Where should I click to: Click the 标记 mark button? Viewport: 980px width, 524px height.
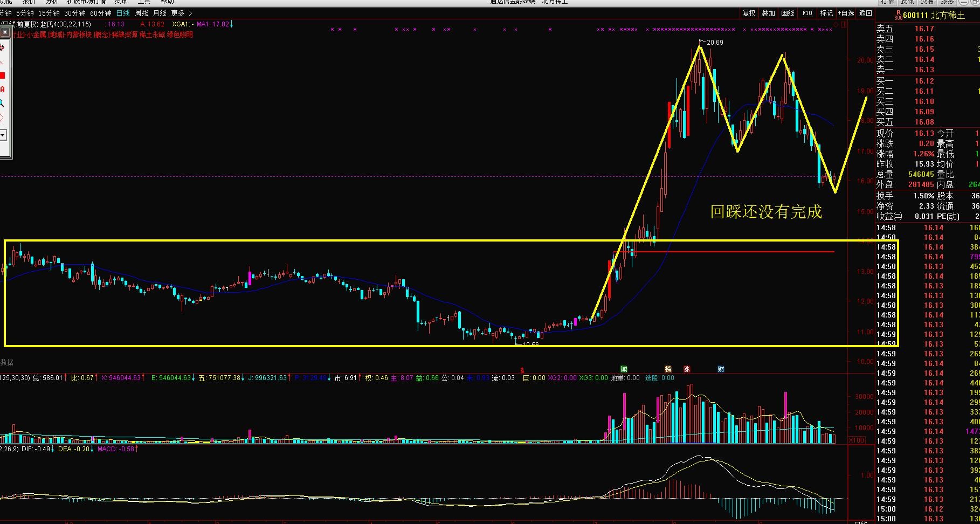(x=826, y=13)
